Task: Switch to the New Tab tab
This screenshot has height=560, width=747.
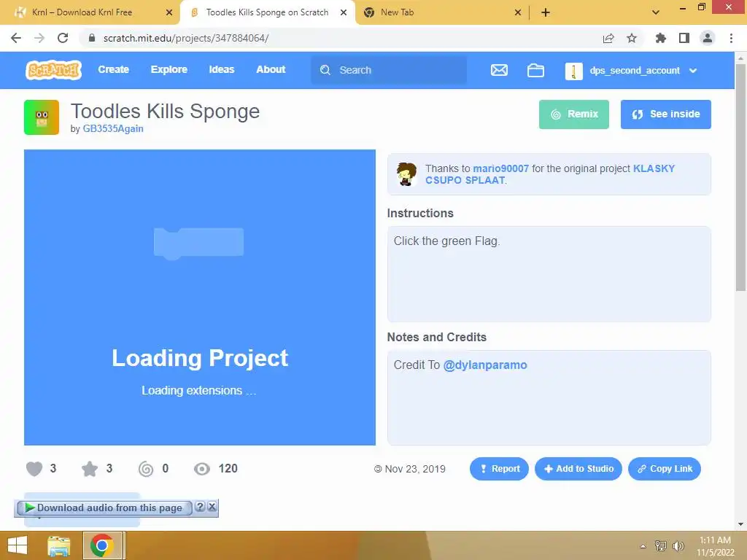Action: tap(397, 12)
